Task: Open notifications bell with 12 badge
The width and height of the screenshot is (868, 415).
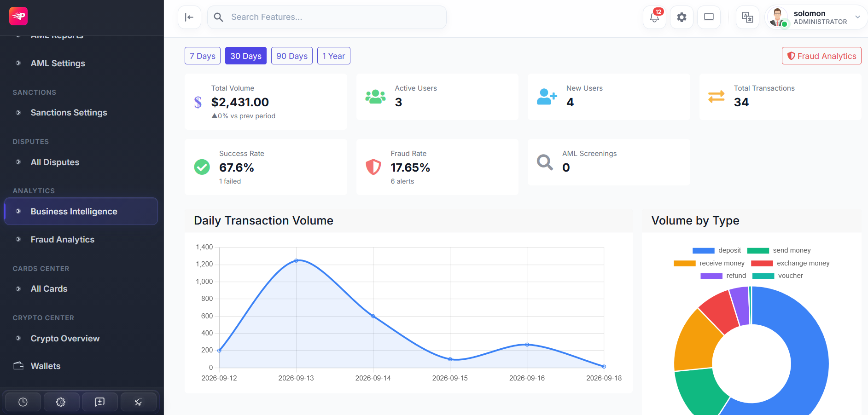Action: click(654, 17)
